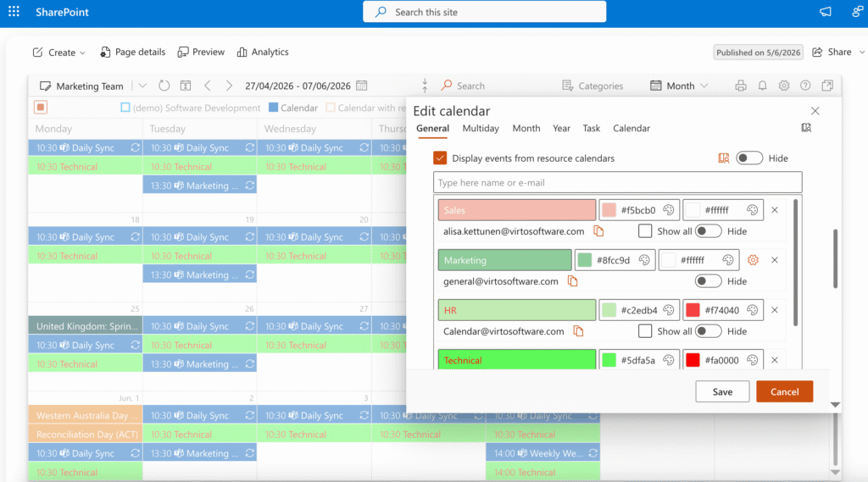Click the book icon at Edit calendar tabs right

click(806, 128)
